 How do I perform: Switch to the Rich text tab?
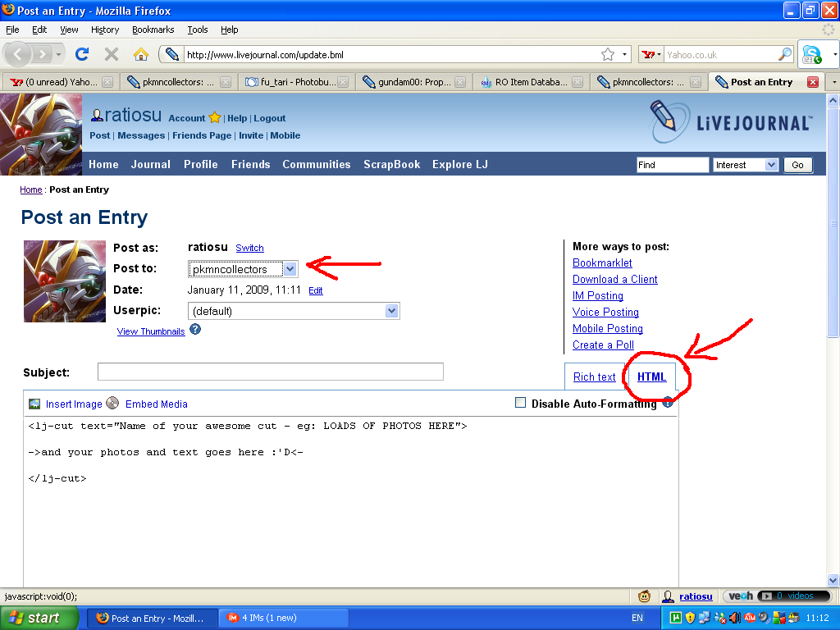pyautogui.click(x=594, y=377)
